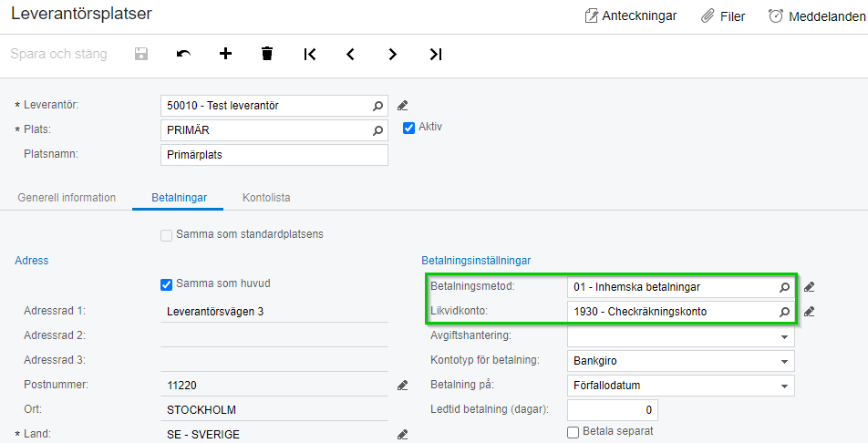Expand the Betalning på dropdown
This screenshot has height=443, width=868.
click(784, 386)
